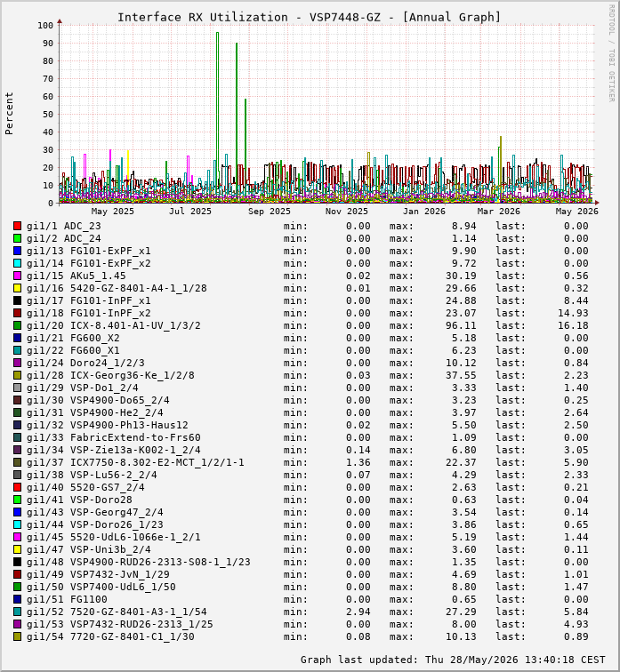Click legend entry gi1/18 FG101-InPF_x2
The image size is (620, 672).
[88, 313]
